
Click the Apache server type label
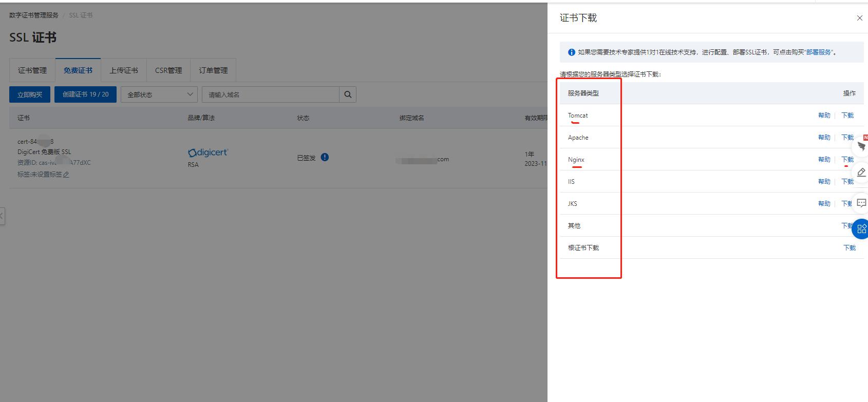pos(578,138)
